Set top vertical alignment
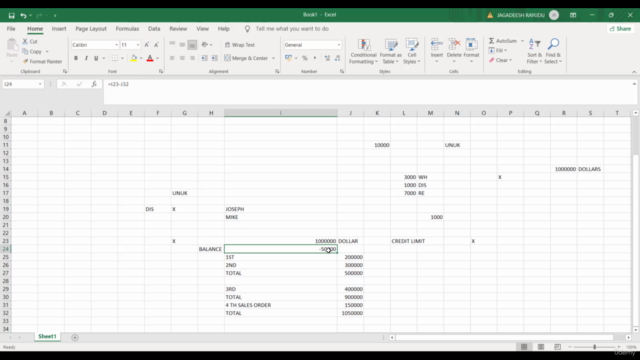The width and height of the screenshot is (640, 360). [172, 44]
